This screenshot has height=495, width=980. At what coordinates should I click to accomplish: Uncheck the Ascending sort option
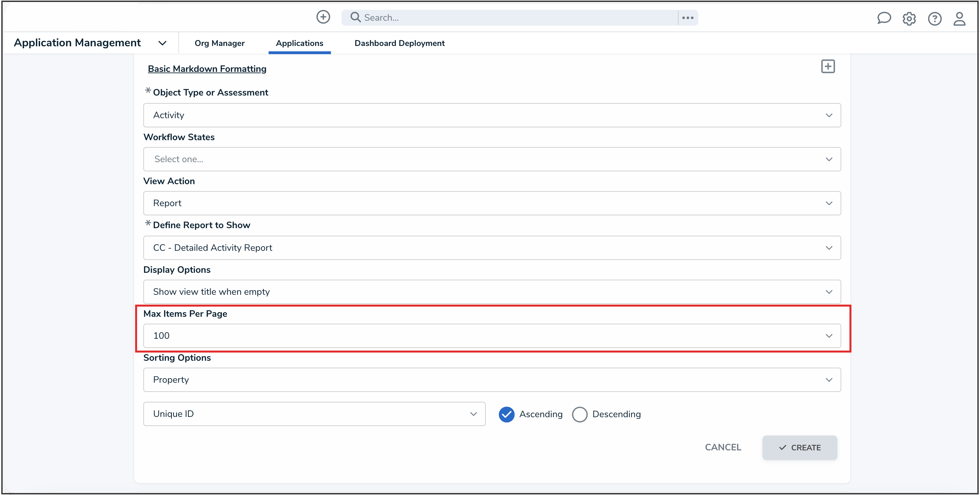point(506,414)
